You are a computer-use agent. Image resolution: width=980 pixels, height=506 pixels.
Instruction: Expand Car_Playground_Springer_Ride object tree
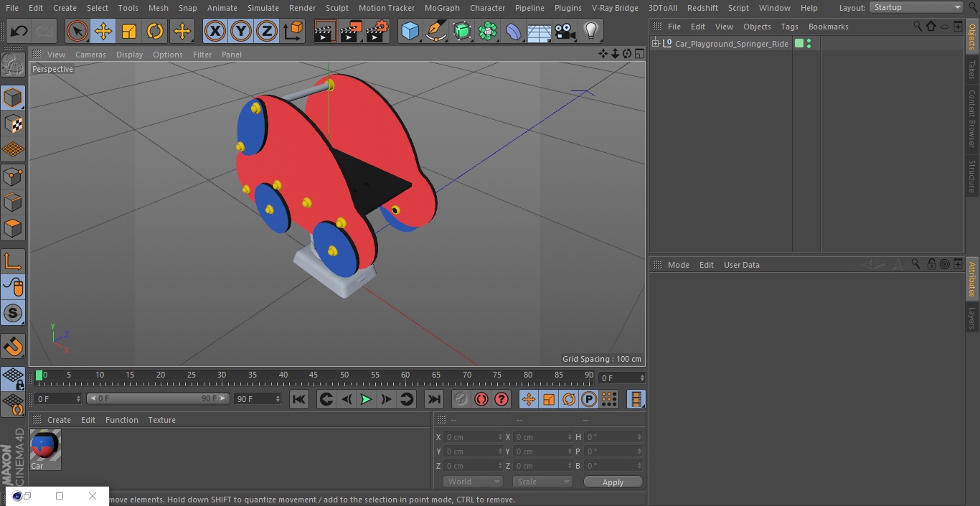click(655, 44)
